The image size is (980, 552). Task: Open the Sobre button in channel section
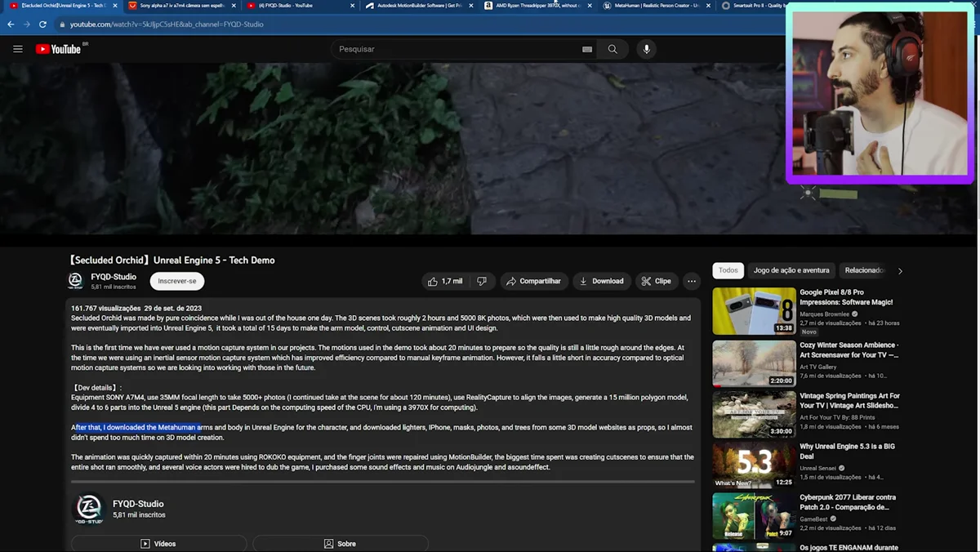(340, 543)
